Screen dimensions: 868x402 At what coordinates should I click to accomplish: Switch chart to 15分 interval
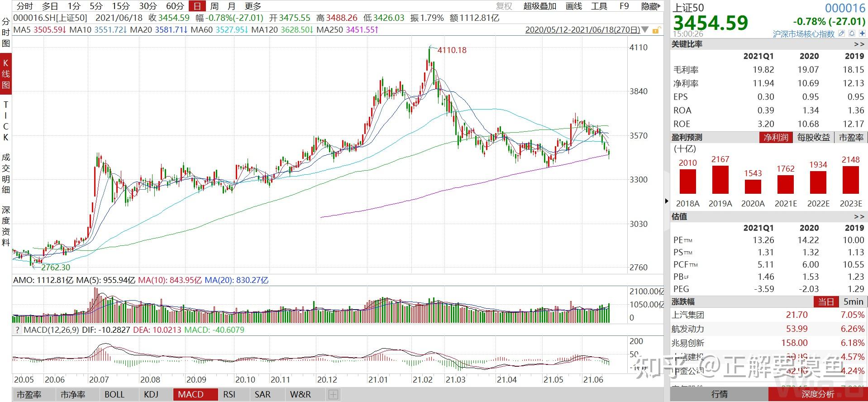(x=121, y=6)
